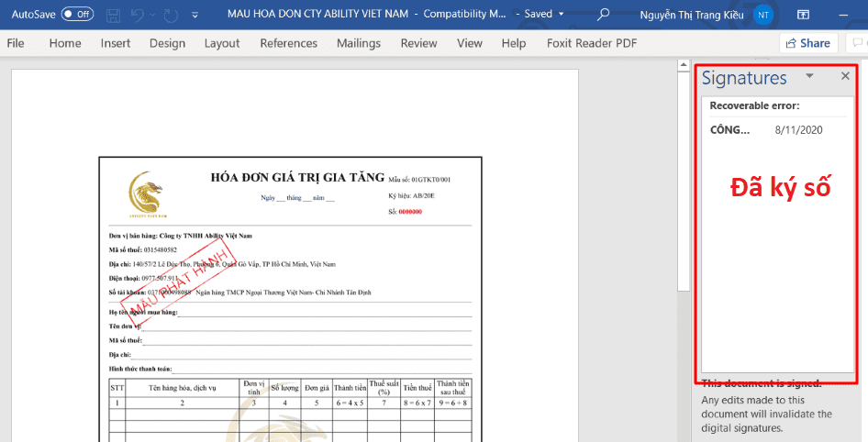Click the STT table header cell
Screen dimensions: 868x442
pos(117,388)
